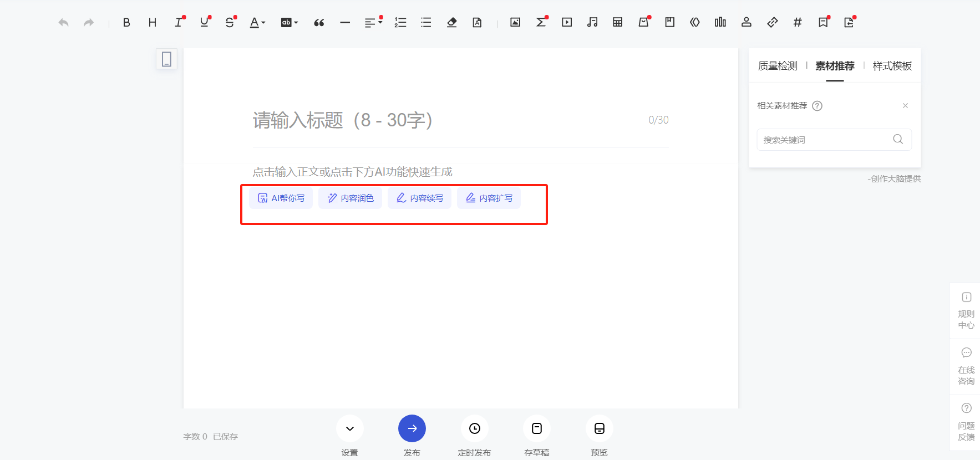Click the eraser clear-formatting icon
The height and width of the screenshot is (460, 980).
[x=451, y=23]
